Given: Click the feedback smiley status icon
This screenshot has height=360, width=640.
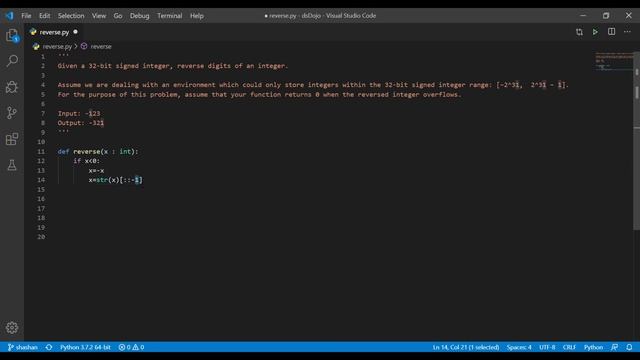Looking at the screenshot, I should click(x=614, y=347).
